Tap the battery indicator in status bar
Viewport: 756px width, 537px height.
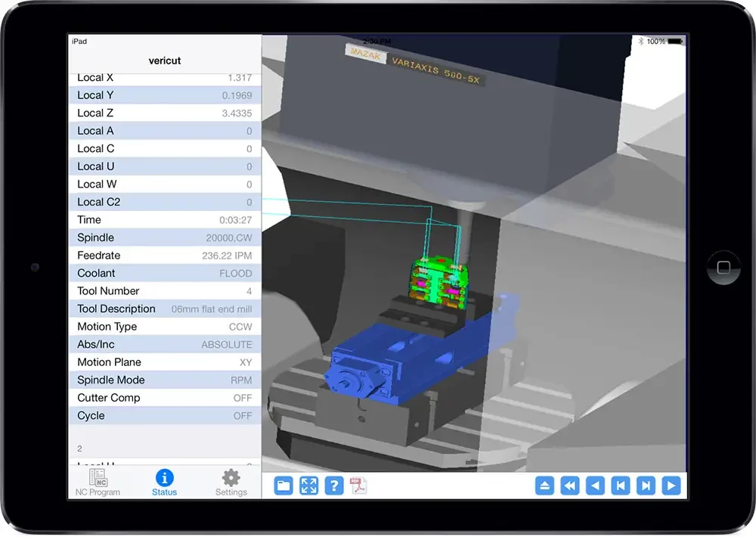675,42
